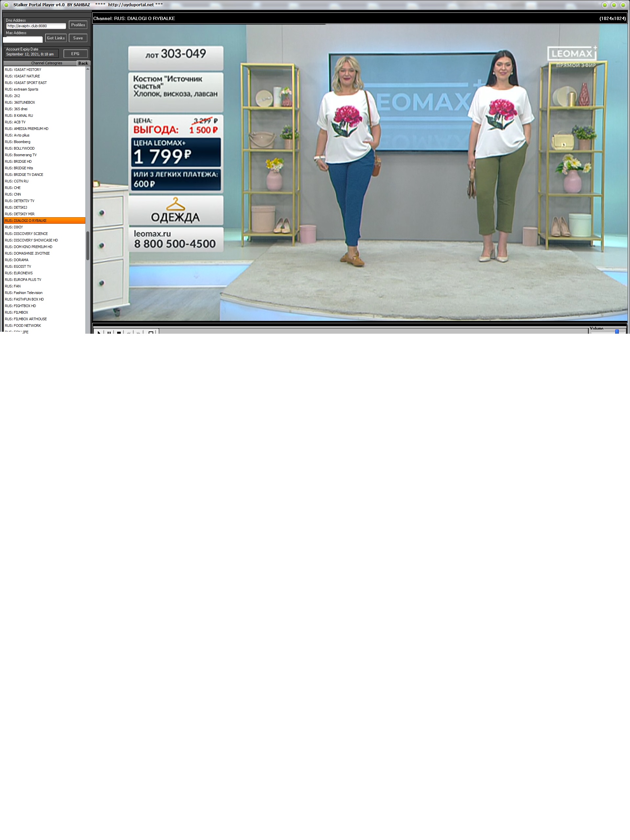This screenshot has height=840, width=630.
Task: Select channel 'RUS: DOM KINO PREMIUM HD'
Action: pos(44,247)
